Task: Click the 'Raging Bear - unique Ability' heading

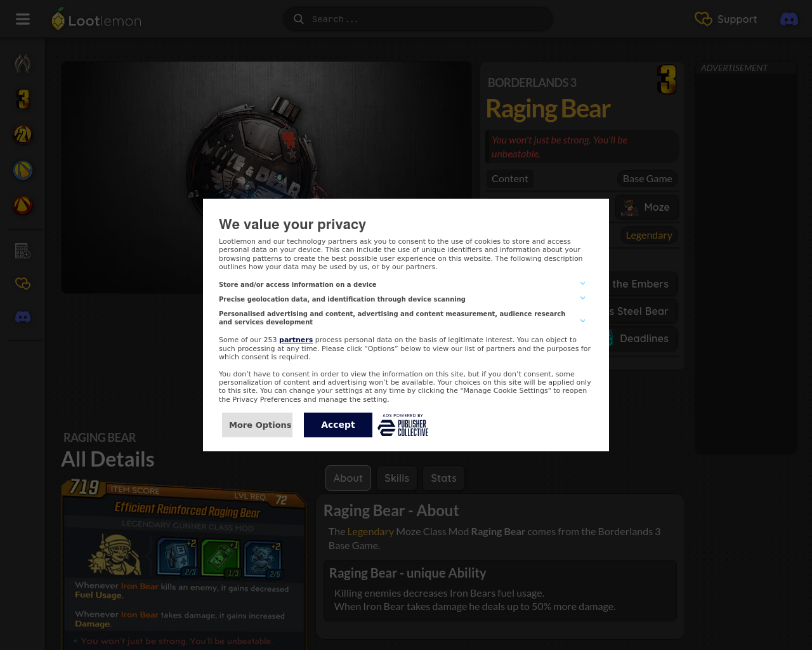Action: [x=407, y=573]
